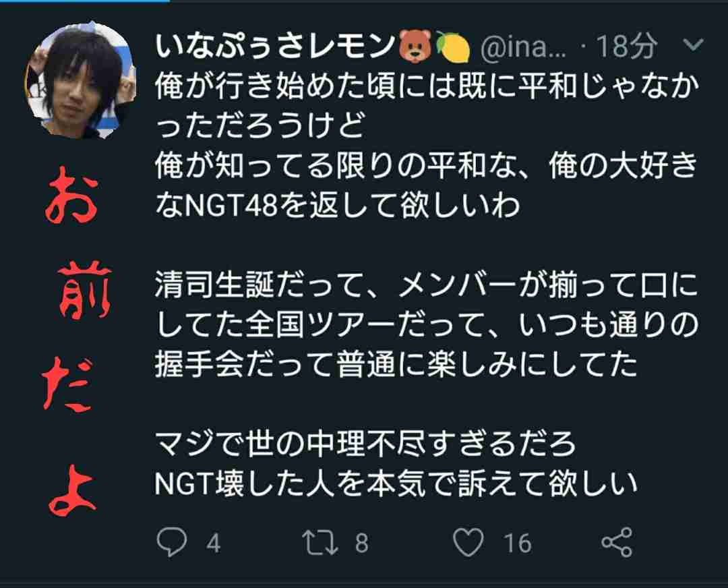
Task: Retweet this post using the arrows icon
Action: coord(320,542)
